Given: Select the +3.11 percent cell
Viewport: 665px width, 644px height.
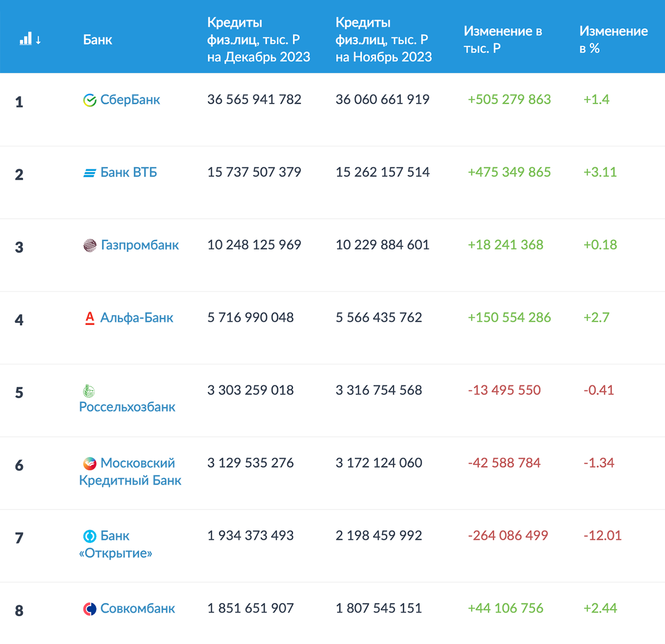Looking at the screenshot, I should pyautogui.click(x=600, y=172).
